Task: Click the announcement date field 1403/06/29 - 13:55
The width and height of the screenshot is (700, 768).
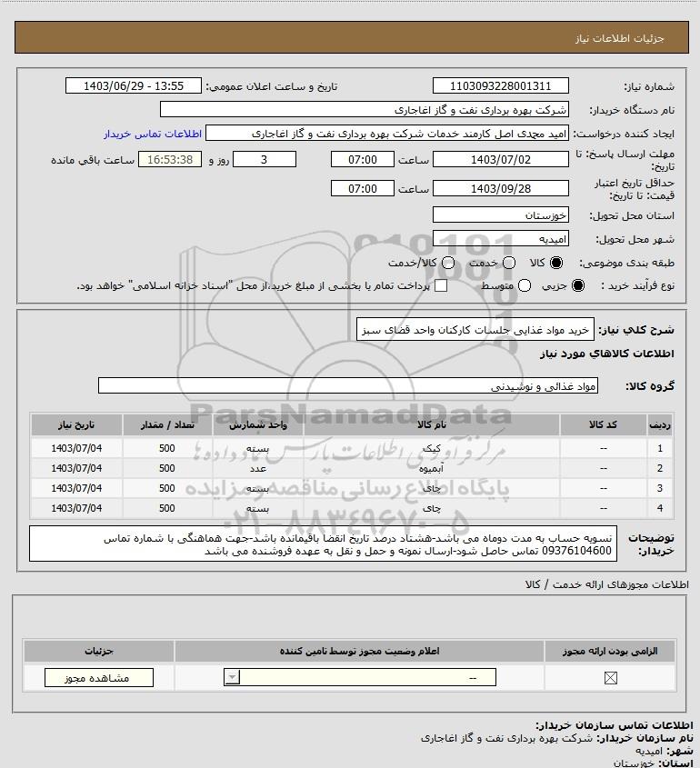Action: 134,85
